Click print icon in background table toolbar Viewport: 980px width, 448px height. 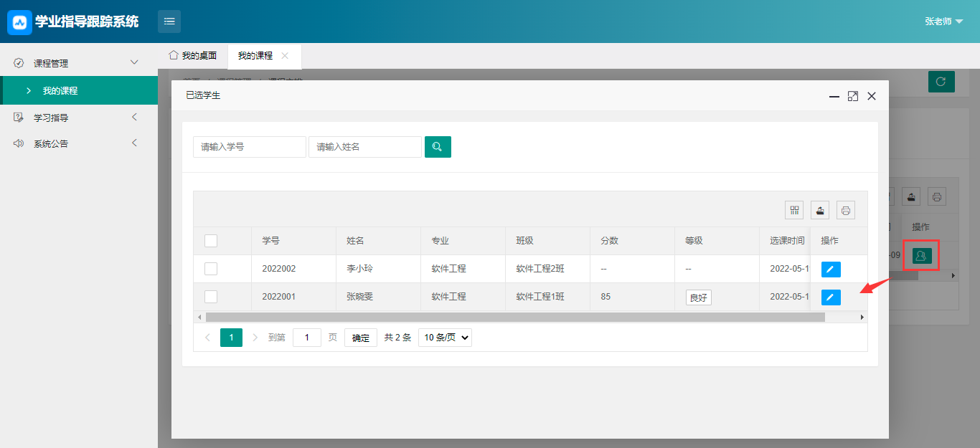937,196
